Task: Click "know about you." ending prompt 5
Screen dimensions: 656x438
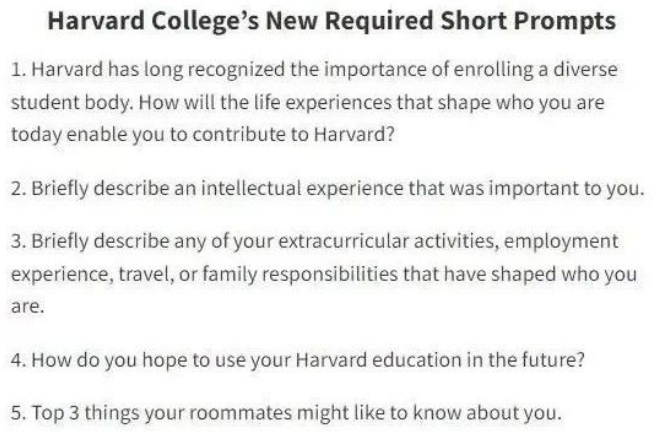Action: [487, 413]
